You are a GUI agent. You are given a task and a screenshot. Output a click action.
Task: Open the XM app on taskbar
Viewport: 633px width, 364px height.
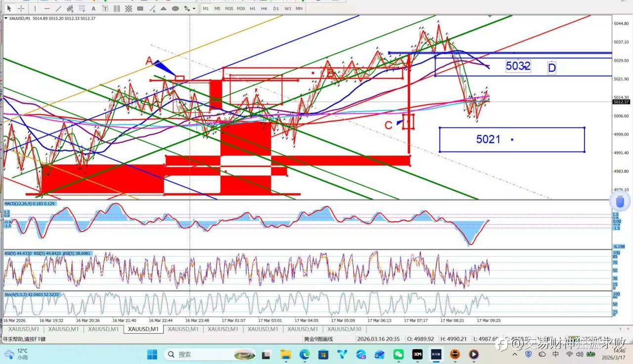(x=417, y=354)
